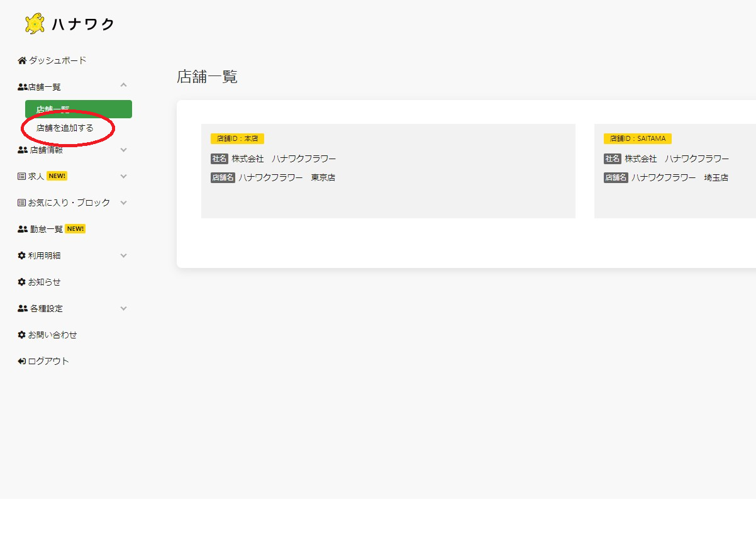Expand the お気に入り・ブロック chevron
The image size is (756, 541).
123,203
